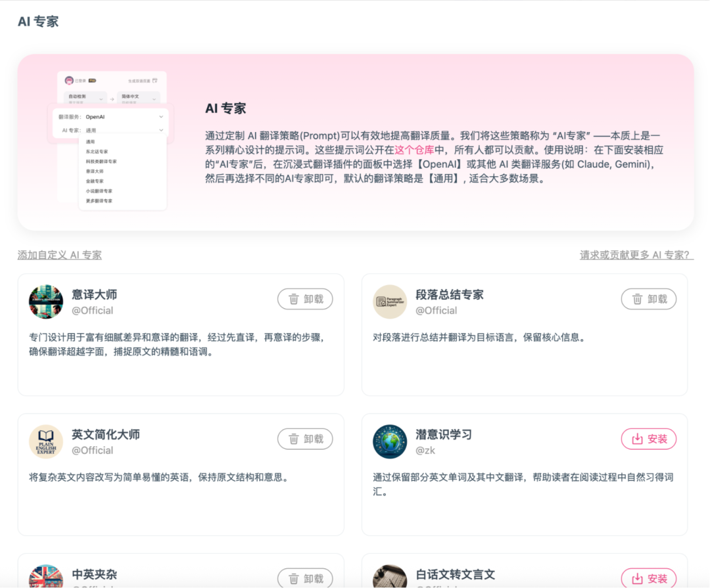This screenshot has height=588, width=710.
Task: Open the 添加自定义 AI 专家 link
Action: [x=60, y=255]
